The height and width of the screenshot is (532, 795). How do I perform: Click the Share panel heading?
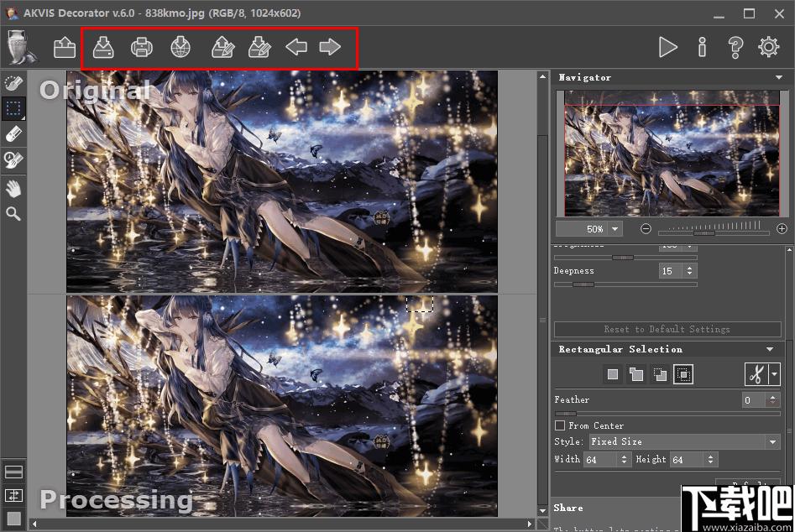[x=567, y=508]
